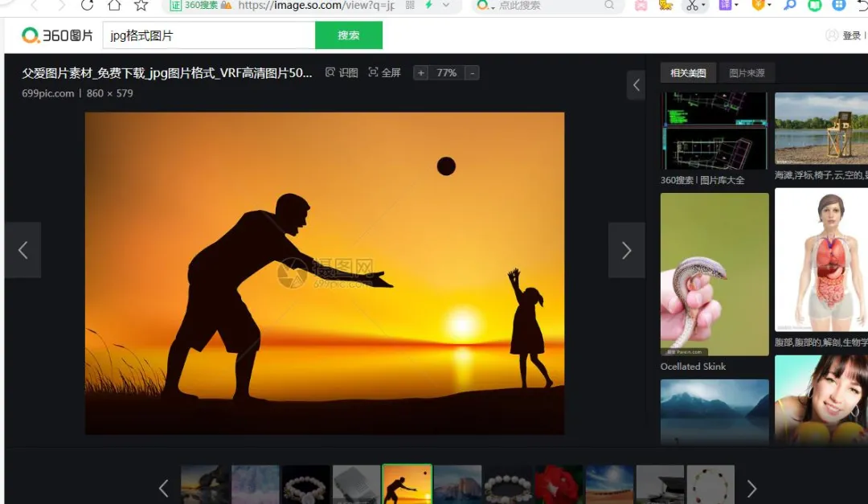Screen dimensions: 868x504
Task: Expand the address bar dropdown arrow
Action: click(445, 5)
